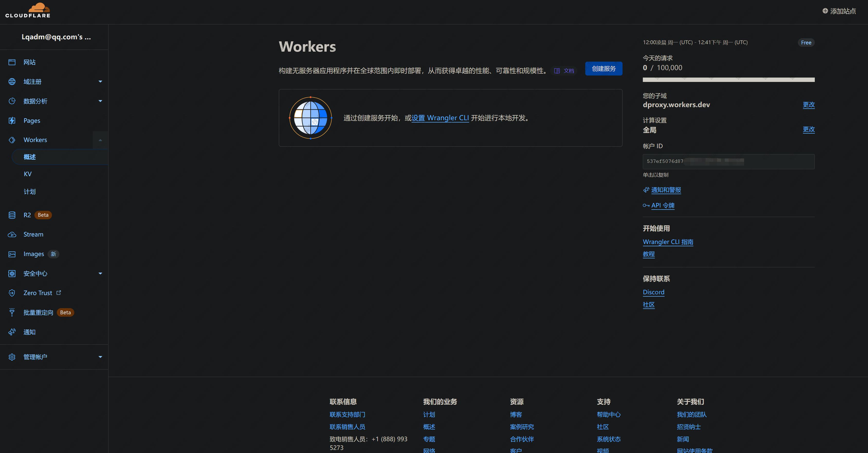The image size is (868, 453).
Task: Click the Zero Trust external link icon
Action: [x=59, y=292]
